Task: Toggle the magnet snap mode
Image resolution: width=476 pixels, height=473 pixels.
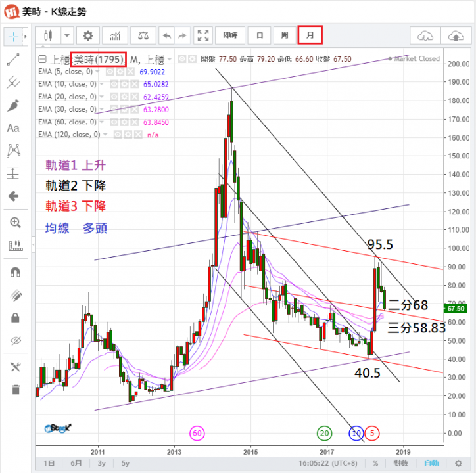Action: click(15, 272)
